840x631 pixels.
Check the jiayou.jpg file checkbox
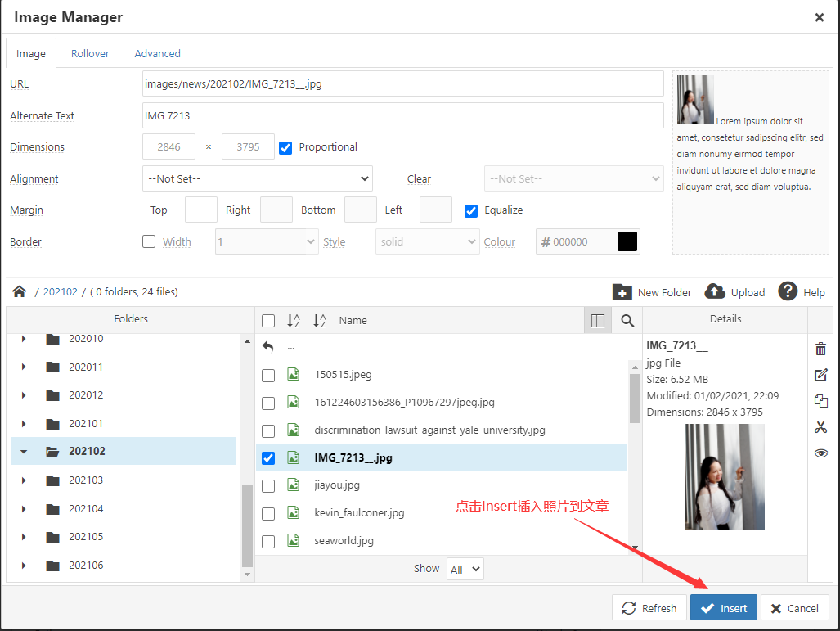[x=268, y=486]
